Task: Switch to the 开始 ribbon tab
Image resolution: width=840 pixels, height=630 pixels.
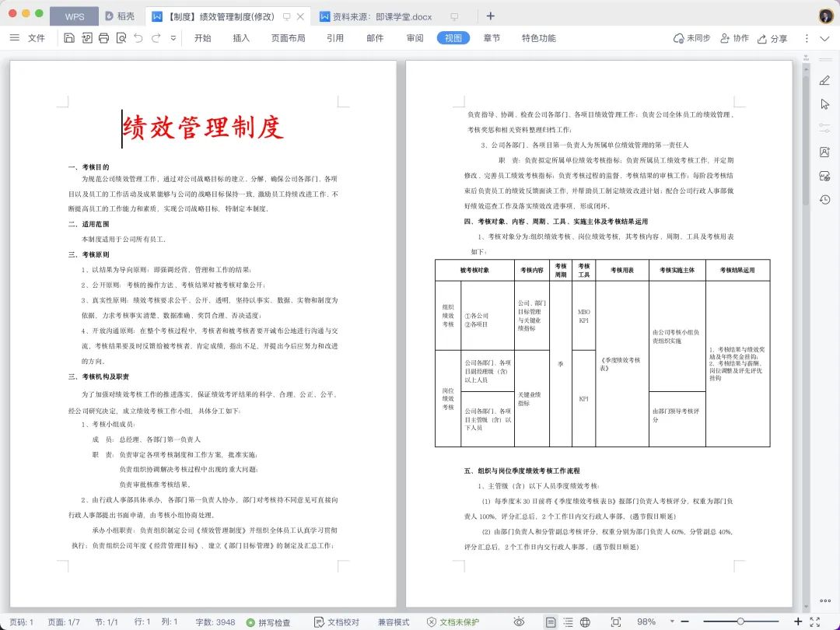Action: click(x=202, y=38)
